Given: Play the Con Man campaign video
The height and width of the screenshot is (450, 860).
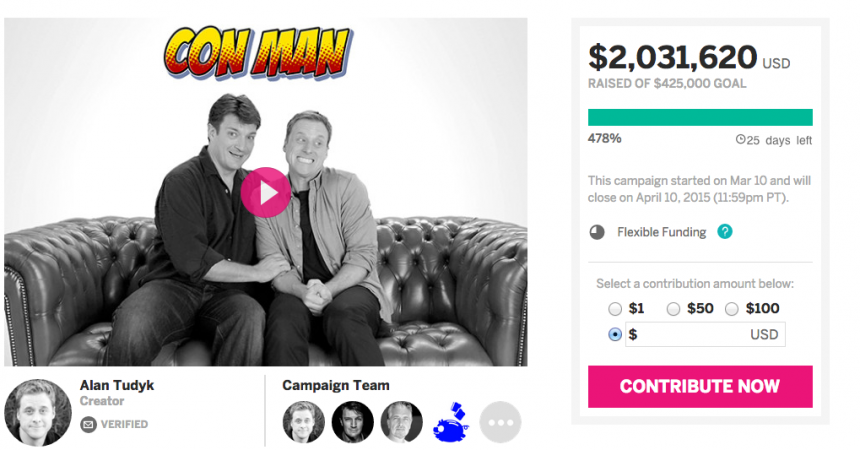Looking at the screenshot, I should coord(265,192).
